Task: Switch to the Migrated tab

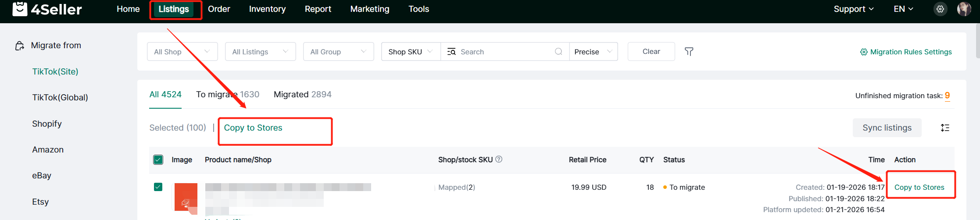Action: click(x=302, y=95)
